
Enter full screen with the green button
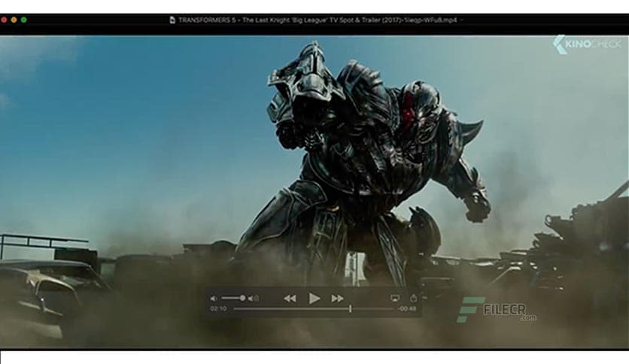point(23,20)
